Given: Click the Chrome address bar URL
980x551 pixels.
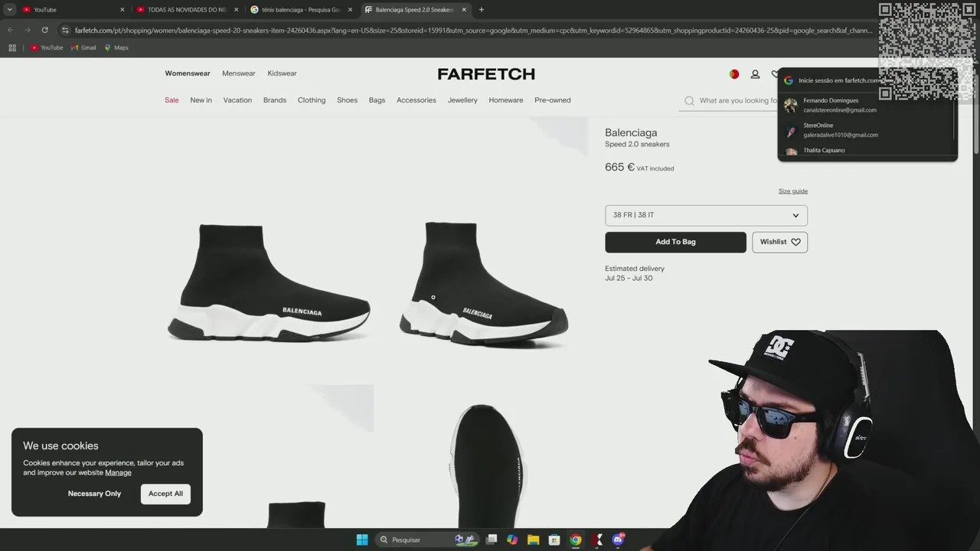Looking at the screenshot, I should 473,31.
